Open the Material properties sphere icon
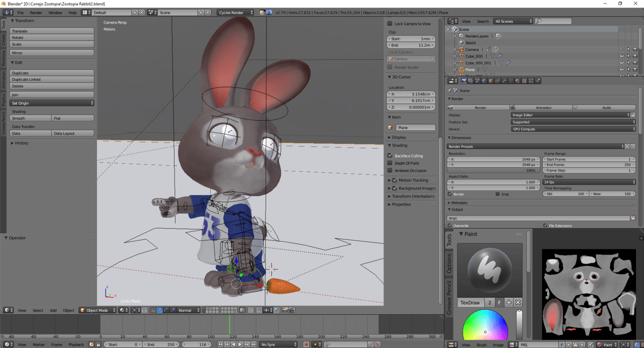 click(518, 80)
